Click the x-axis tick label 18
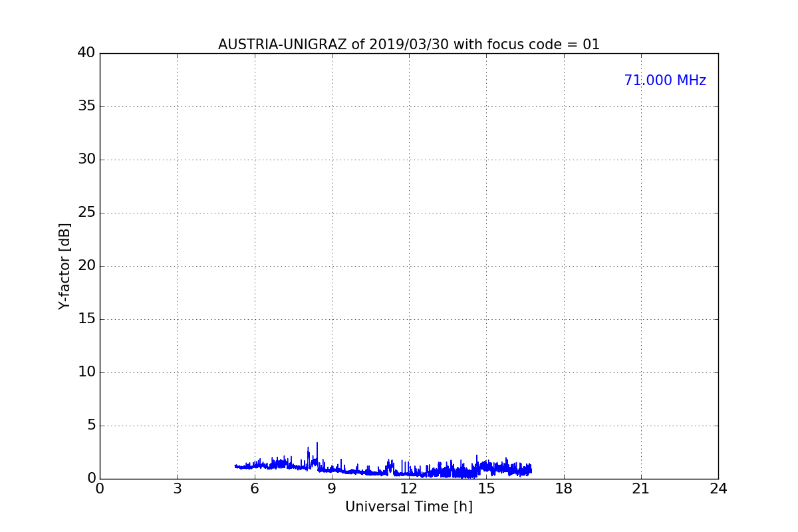798x532 pixels. point(563,489)
